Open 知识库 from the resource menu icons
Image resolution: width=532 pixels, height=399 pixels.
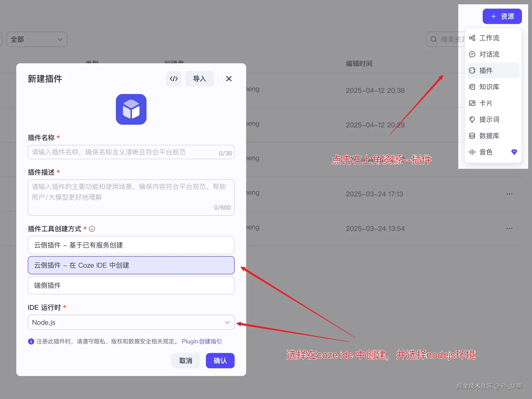(472, 87)
